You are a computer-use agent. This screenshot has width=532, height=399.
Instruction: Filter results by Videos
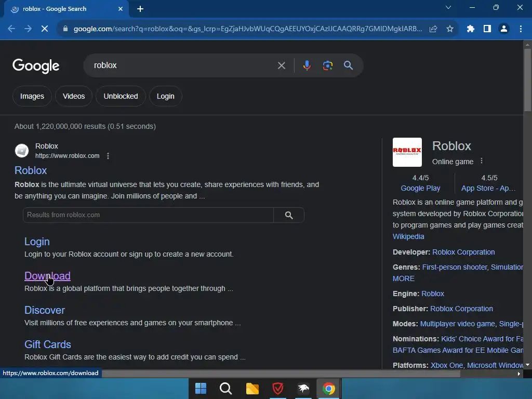click(74, 96)
